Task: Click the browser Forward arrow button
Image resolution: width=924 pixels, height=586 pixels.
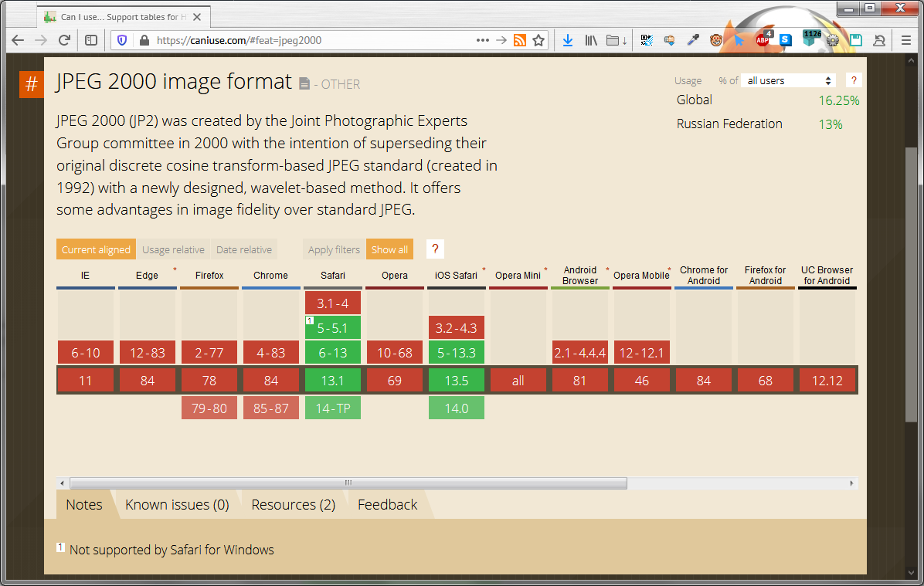Action: pos(41,40)
